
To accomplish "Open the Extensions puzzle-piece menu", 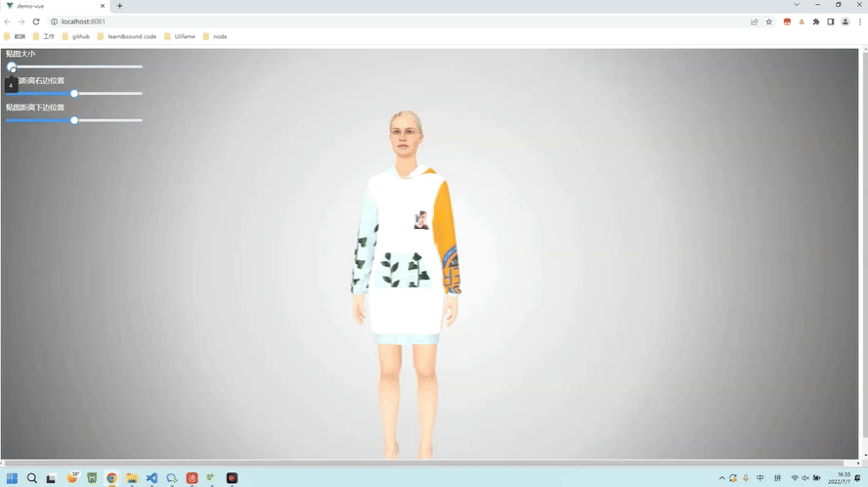I will [x=816, y=22].
